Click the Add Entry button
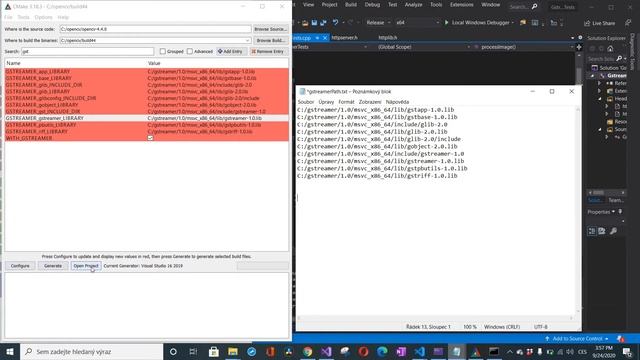Screen dimensions: 640x360 [231, 51]
